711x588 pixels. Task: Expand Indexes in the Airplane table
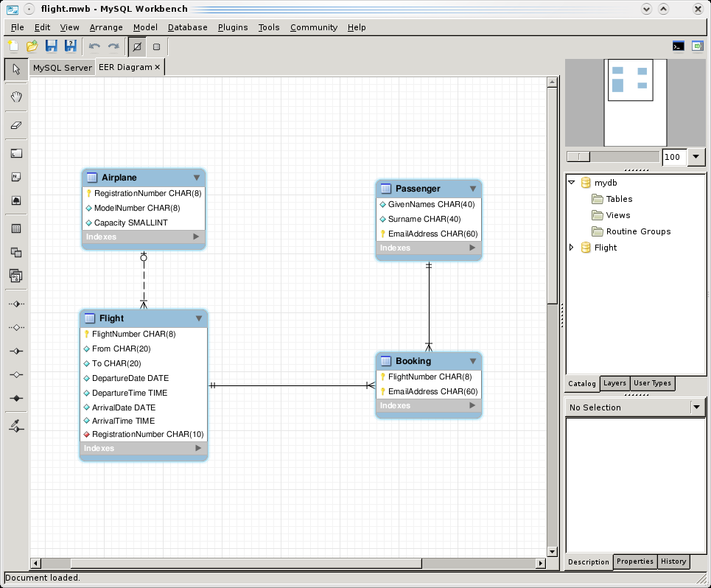tap(196, 237)
